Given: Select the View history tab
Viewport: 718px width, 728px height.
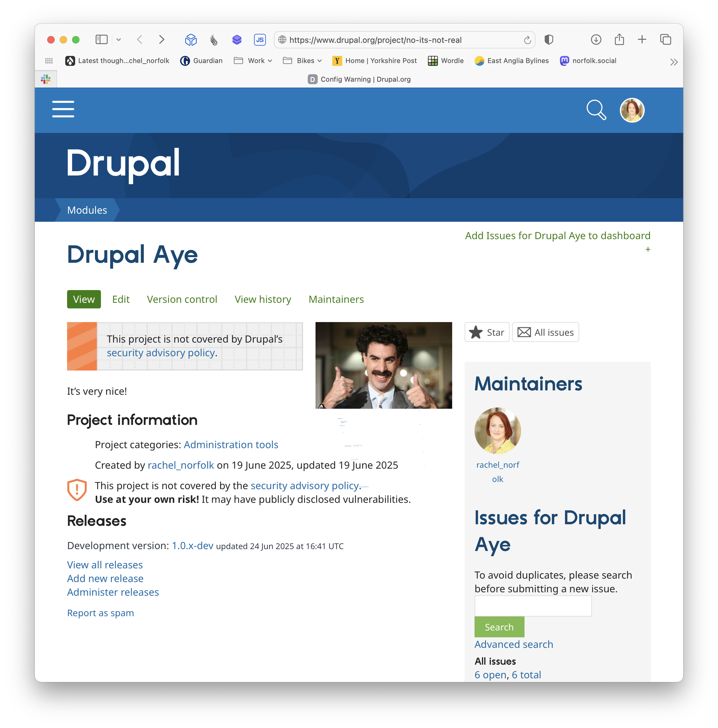Looking at the screenshot, I should click(x=262, y=299).
